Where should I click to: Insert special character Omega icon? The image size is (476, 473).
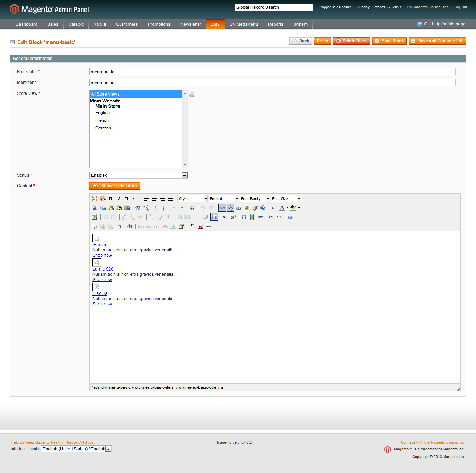(x=244, y=217)
